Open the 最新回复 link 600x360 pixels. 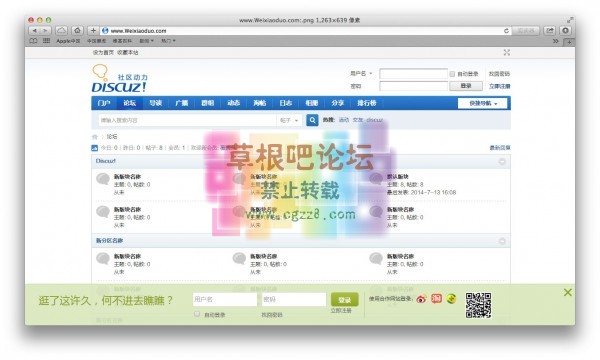(x=500, y=148)
